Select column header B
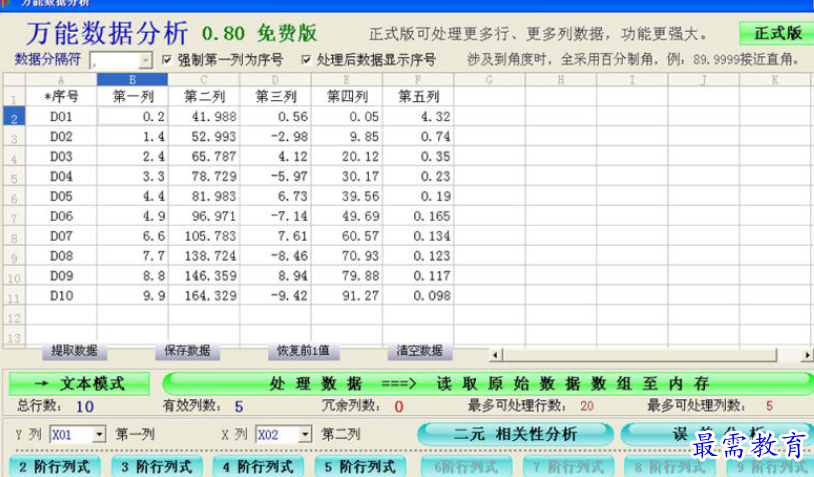This screenshot has width=814, height=477. pos(132,80)
